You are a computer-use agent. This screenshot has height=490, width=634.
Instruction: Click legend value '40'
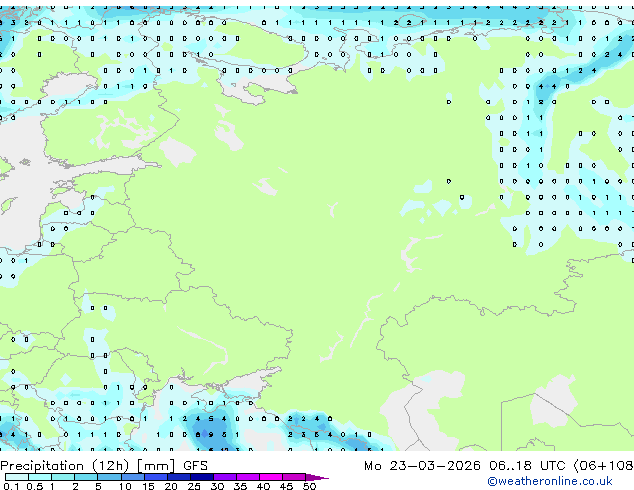point(263,486)
